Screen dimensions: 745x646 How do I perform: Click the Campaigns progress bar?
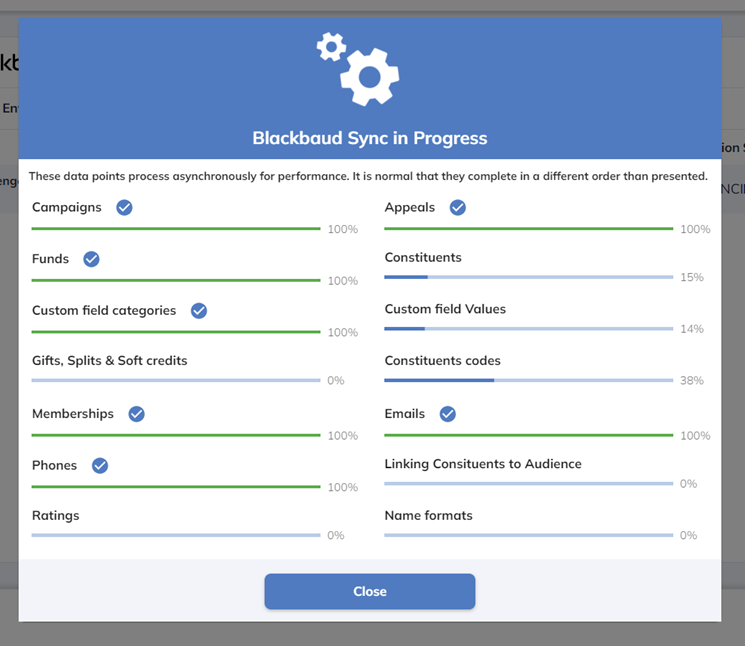pyautogui.click(x=175, y=229)
